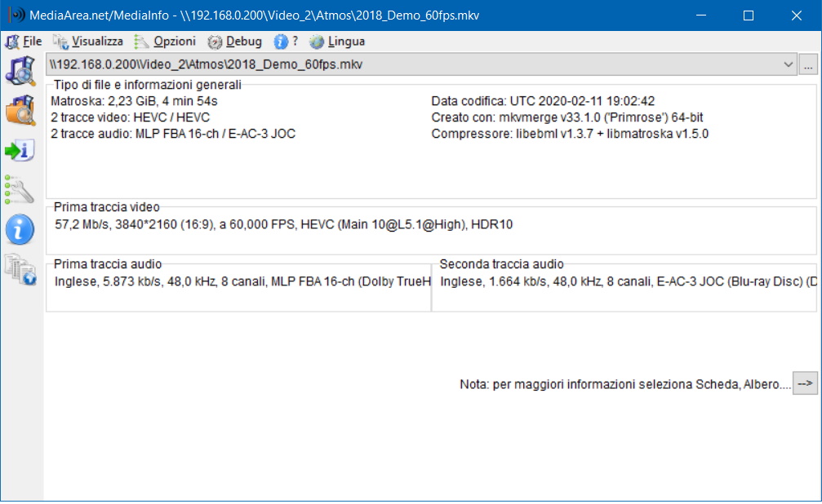
Task: Click the 'Inglese, 1.664 kb/s' second audio line
Action: click(x=629, y=282)
